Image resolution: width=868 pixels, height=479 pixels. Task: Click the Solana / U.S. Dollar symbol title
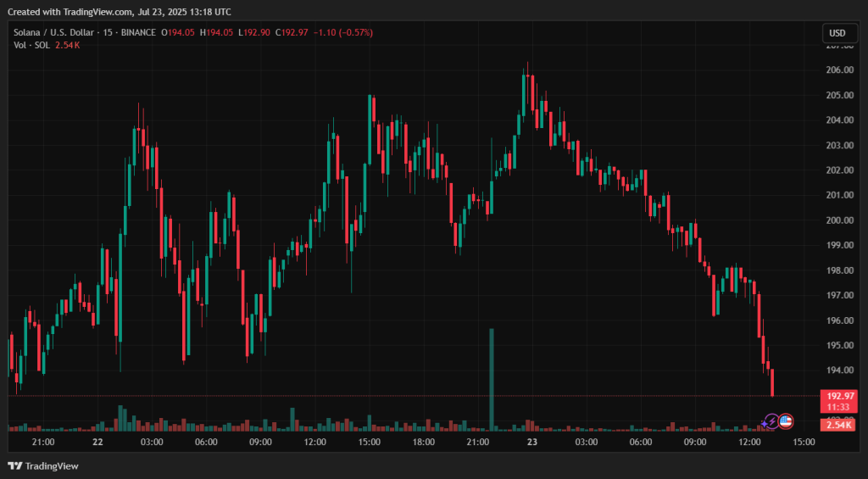coord(53,32)
